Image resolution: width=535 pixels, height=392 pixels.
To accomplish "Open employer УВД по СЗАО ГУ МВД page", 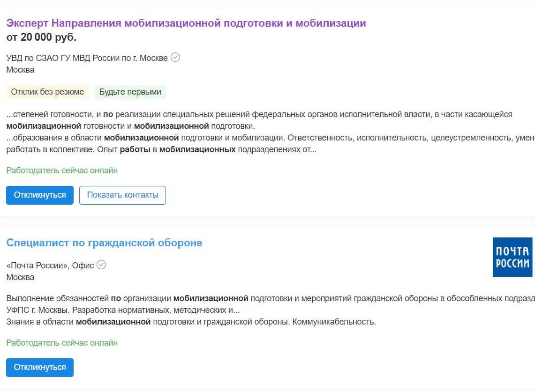I will (x=87, y=58).
